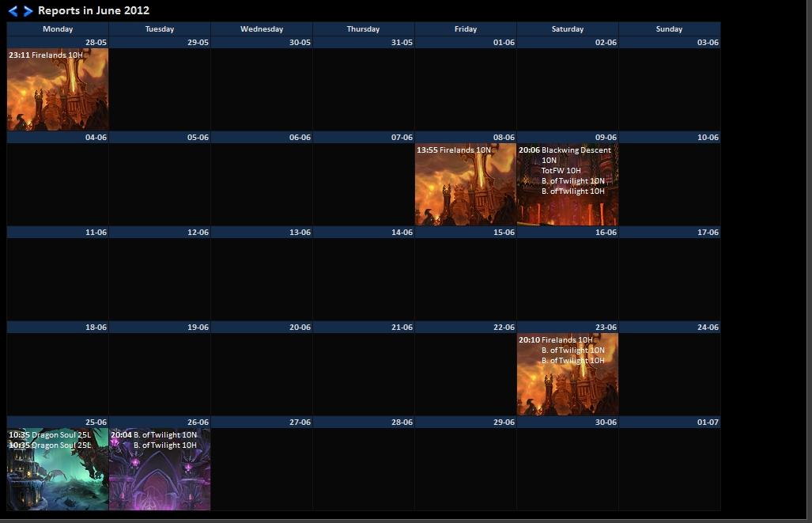Screen dimensions: 812x523
Task: Click the Friday column header
Action: 466,29
